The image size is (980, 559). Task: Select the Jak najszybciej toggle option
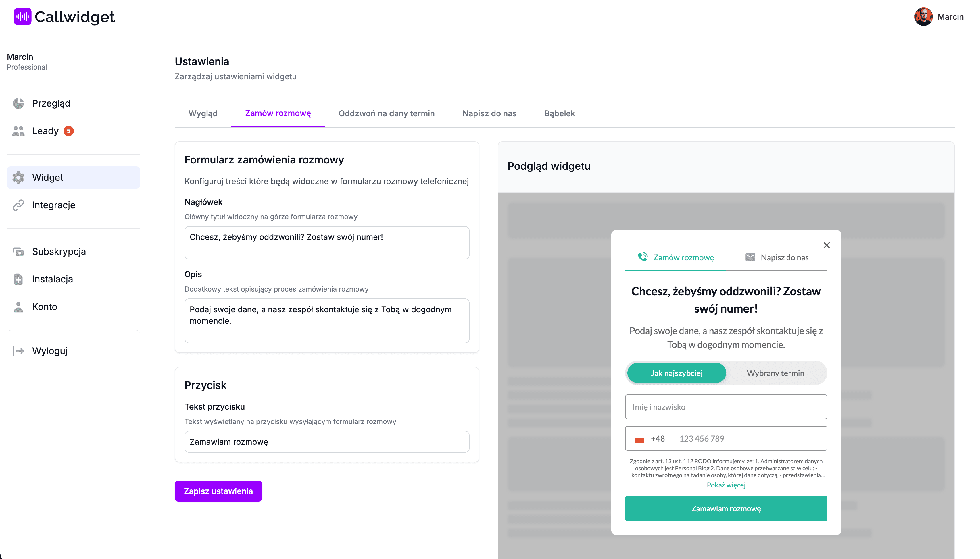[676, 373]
